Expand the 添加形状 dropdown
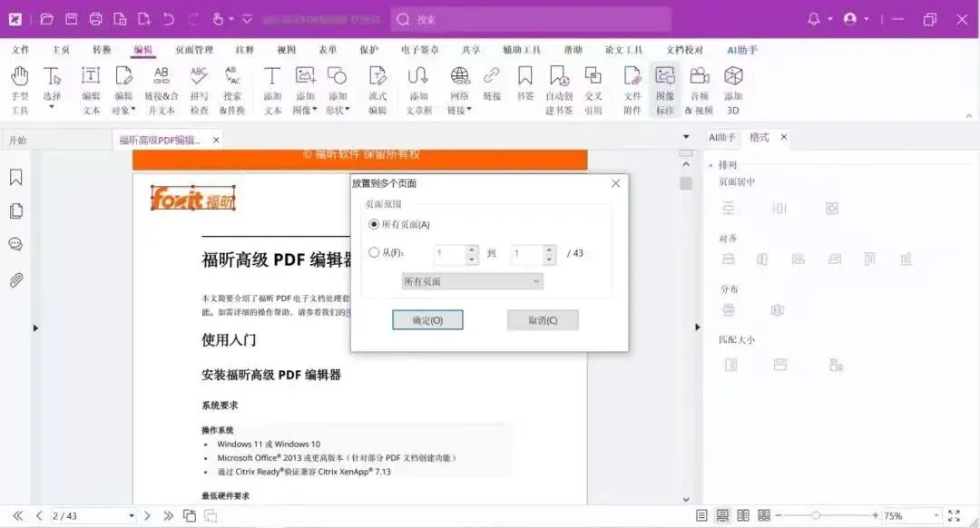980x528 pixels. (x=348, y=110)
